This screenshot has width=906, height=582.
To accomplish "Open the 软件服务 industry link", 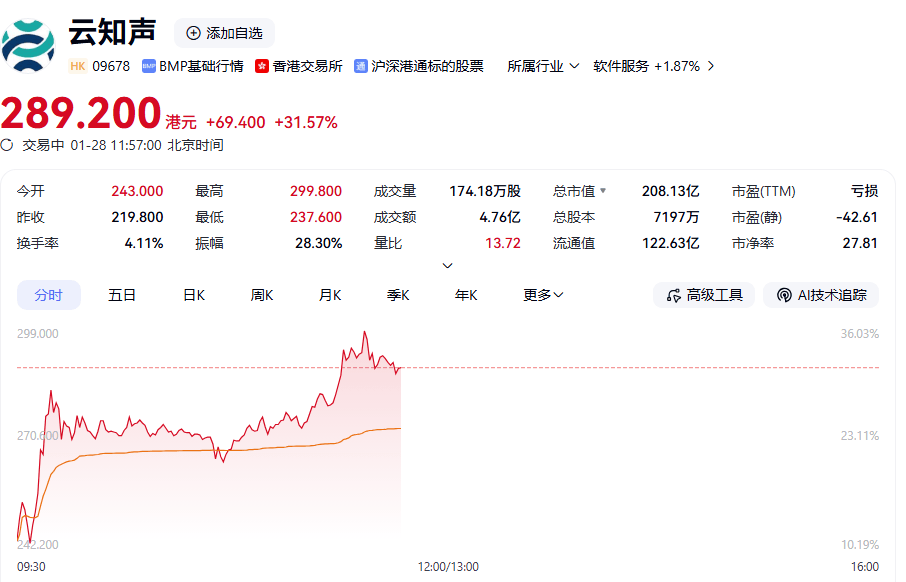I will tap(621, 66).
